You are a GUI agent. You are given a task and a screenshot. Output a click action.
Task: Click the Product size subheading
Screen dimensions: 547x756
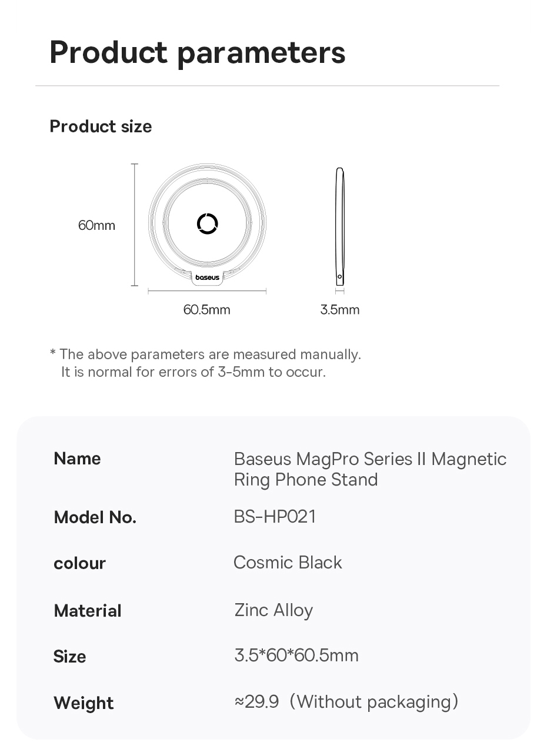(101, 126)
